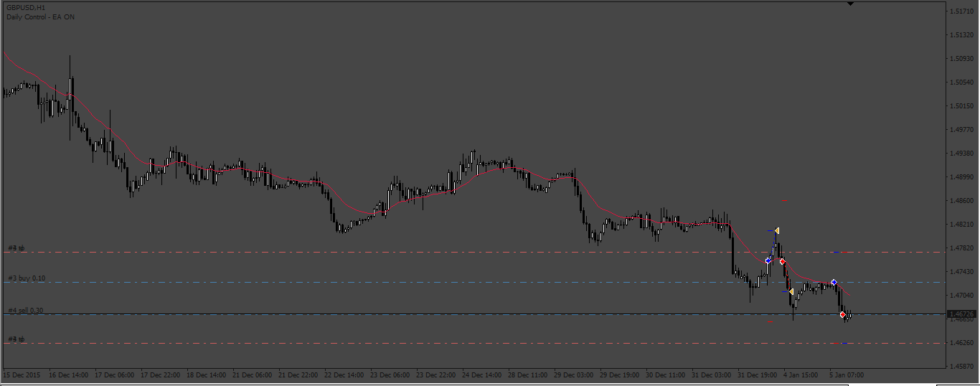Click the '30 Dec 11:00' time label
Image resolution: width=980 pixels, height=386 pixels.
(666, 375)
